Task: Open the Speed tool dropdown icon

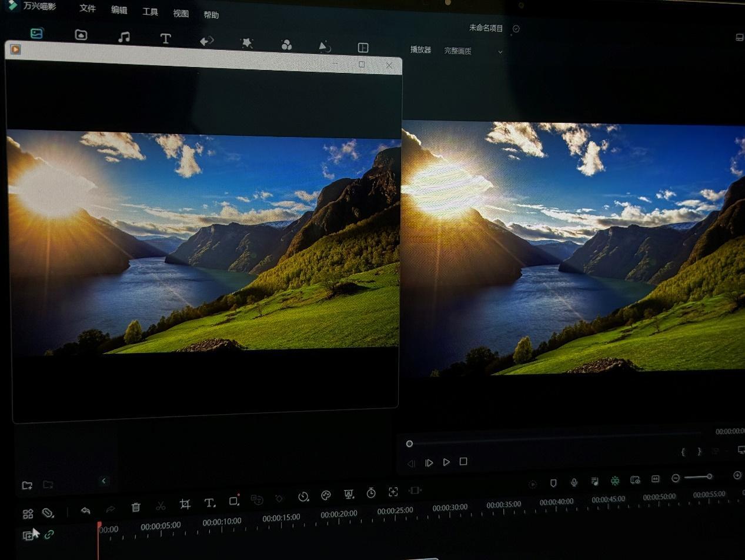Action: pos(303,496)
